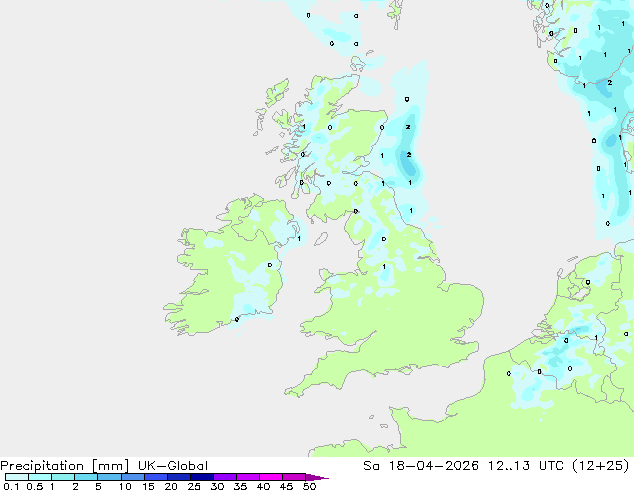634x490 pixels.
Task: Click the Isle of Man outline
Action: point(321,239)
